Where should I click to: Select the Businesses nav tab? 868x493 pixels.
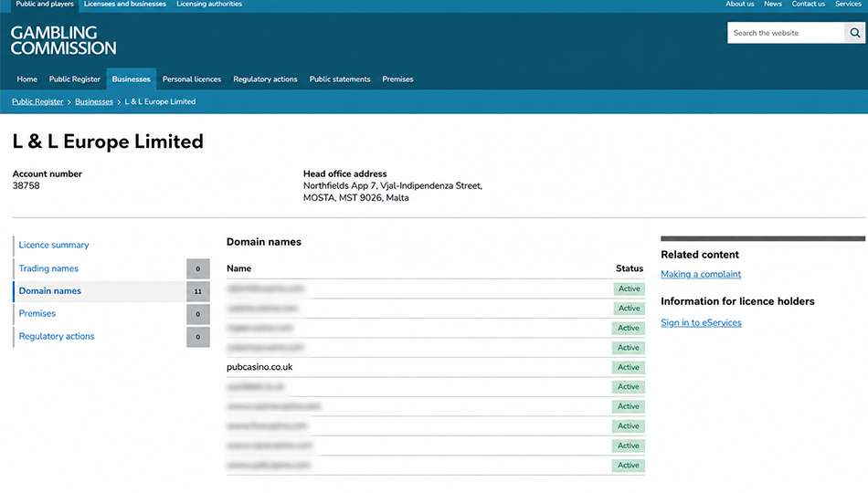pos(132,79)
